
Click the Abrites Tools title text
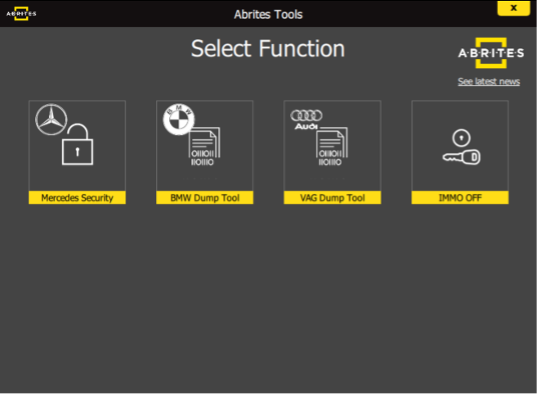coord(268,14)
